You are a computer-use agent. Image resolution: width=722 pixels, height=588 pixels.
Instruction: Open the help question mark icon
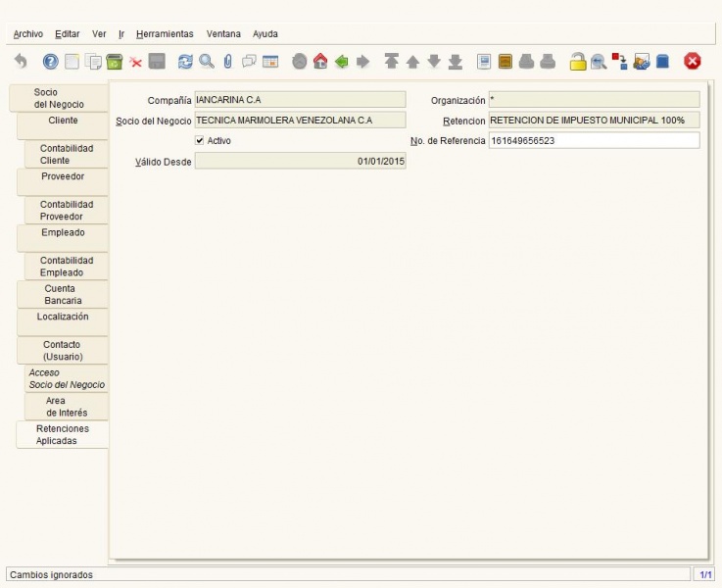pyautogui.click(x=51, y=61)
